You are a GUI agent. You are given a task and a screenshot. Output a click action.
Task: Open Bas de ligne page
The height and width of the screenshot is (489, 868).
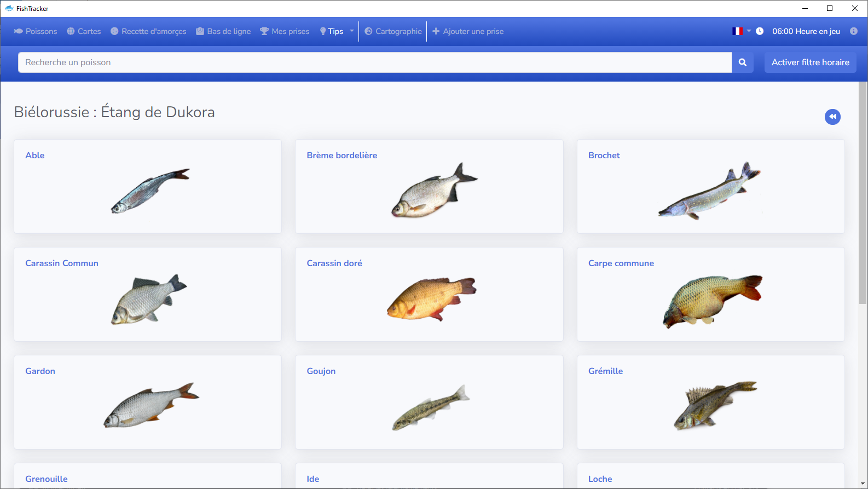click(x=223, y=31)
